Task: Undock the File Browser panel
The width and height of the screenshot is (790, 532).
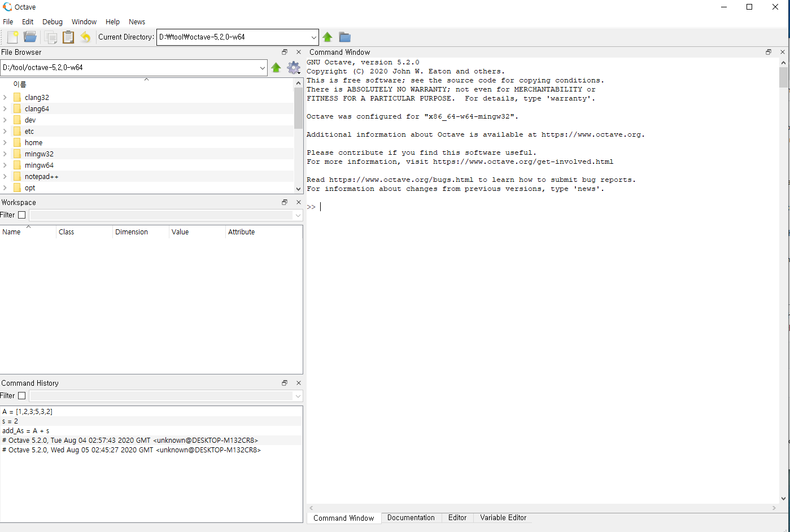Action: point(285,52)
